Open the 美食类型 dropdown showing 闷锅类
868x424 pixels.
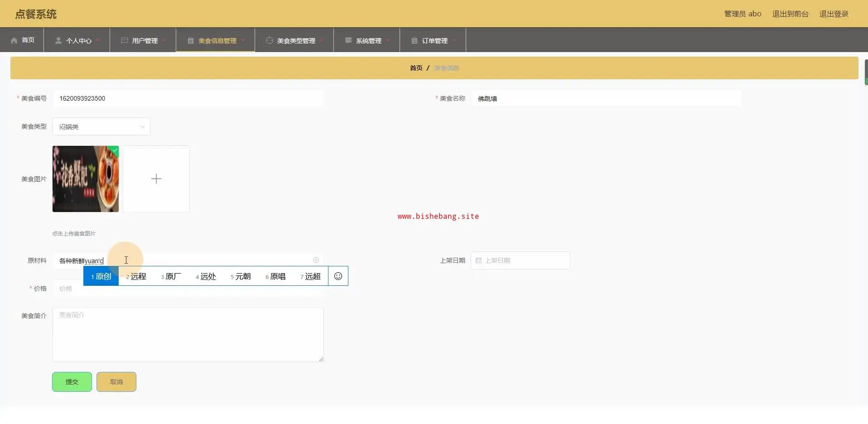(x=101, y=127)
